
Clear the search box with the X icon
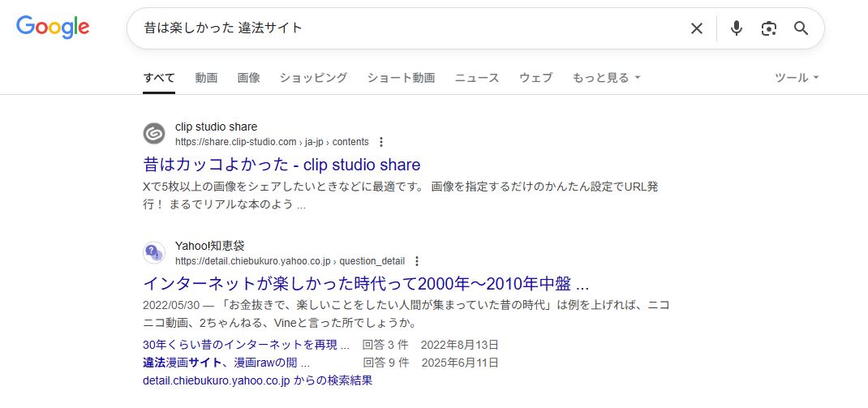(x=696, y=28)
